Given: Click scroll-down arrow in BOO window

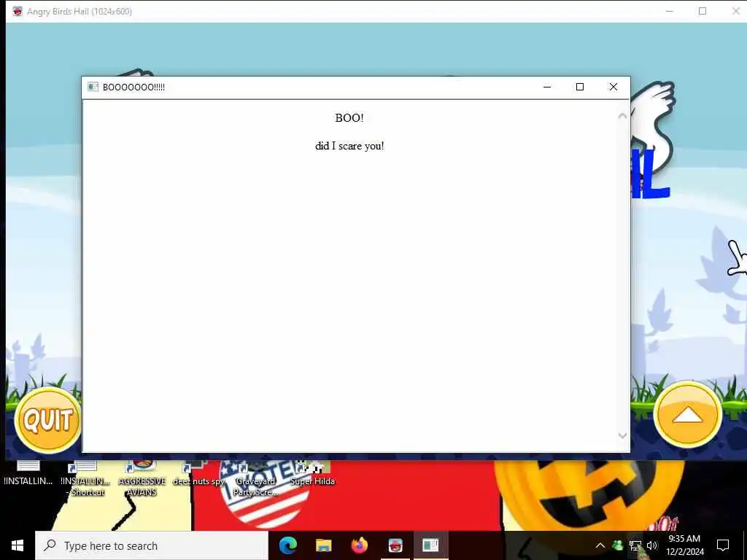Looking at the screenshot, I should [622, 436].
